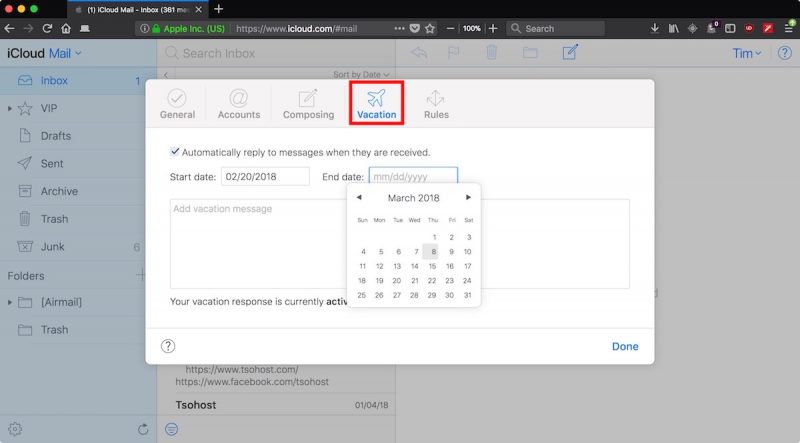Click the settings gear icon in sidebar

tap(15, 429)
